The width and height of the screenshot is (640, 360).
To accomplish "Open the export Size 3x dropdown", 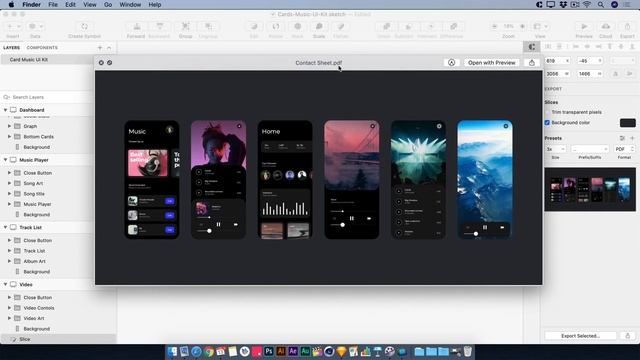I will click(556, 149).
